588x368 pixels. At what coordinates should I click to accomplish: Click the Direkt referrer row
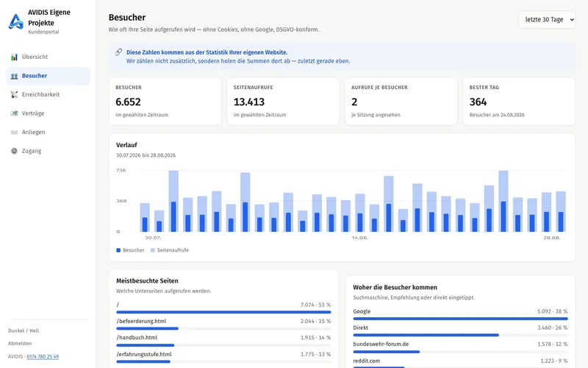460,330
